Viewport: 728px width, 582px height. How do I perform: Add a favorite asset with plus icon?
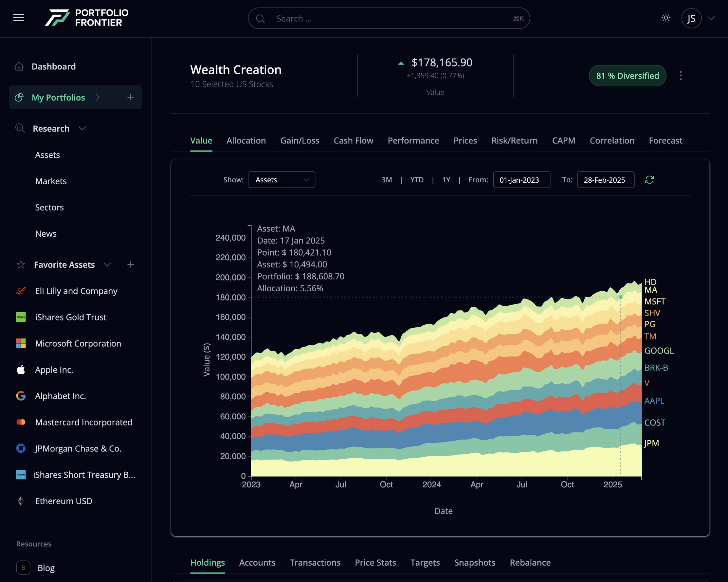tap(131, 265)
